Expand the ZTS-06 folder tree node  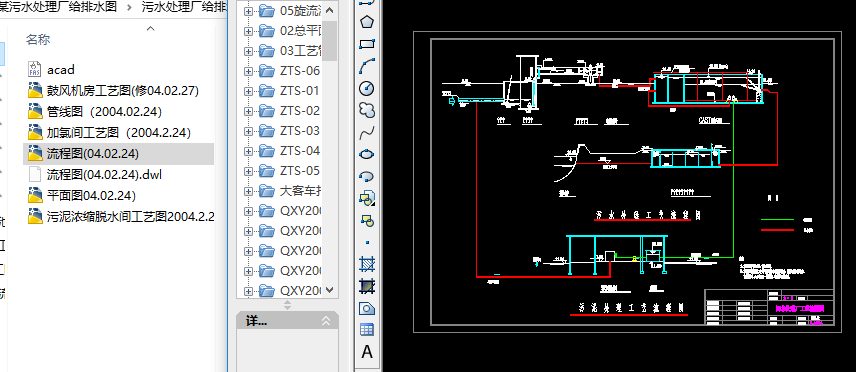click(248, 71)
